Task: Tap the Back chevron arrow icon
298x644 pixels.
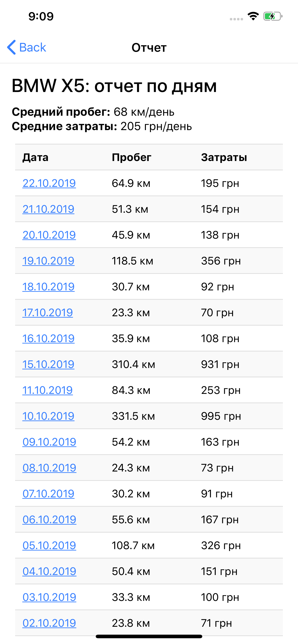Action: pyautogui.click(x=12, y=47)
